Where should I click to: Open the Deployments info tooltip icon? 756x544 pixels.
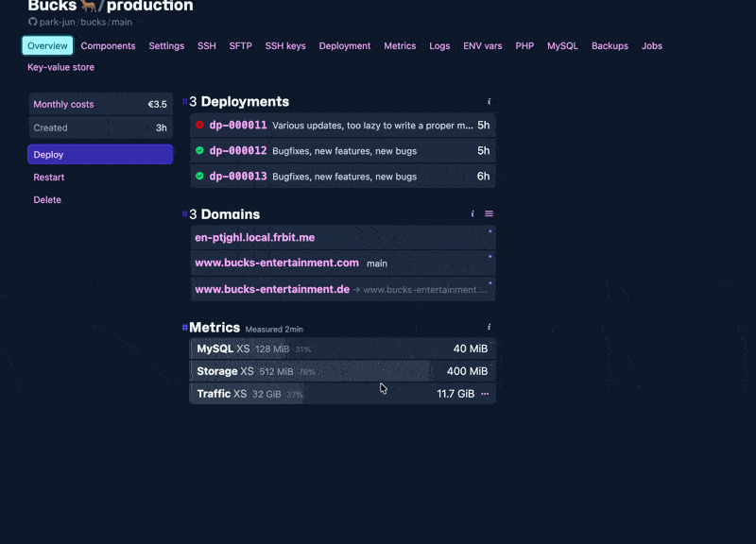[489, 101]
